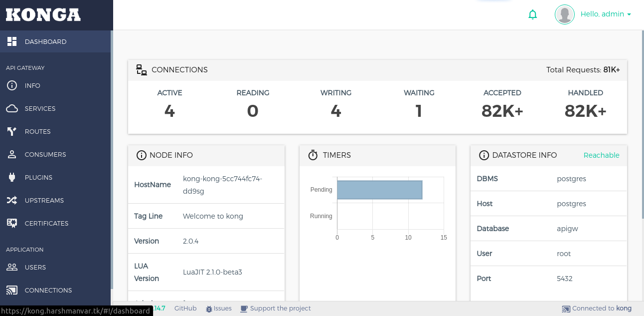Click API GATEWAY section heading
Screen dimensions: 644x316
(25, 68)
